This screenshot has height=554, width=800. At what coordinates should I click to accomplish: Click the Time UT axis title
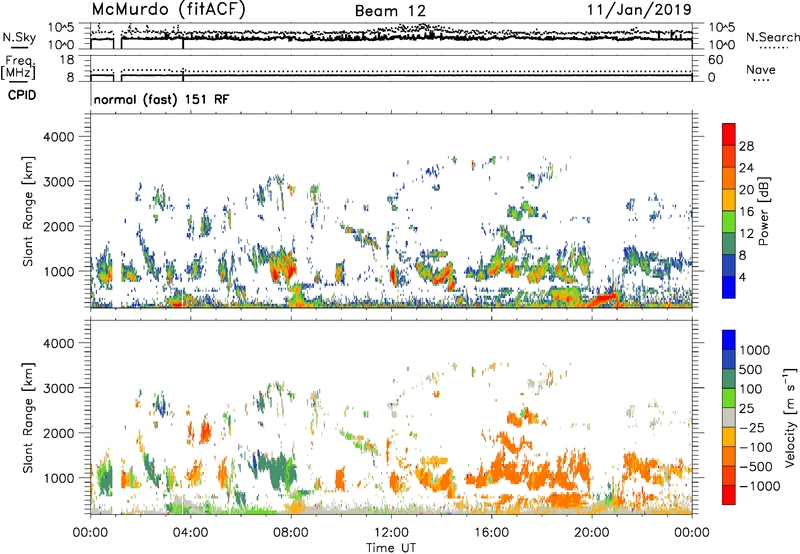pos(391,548)
